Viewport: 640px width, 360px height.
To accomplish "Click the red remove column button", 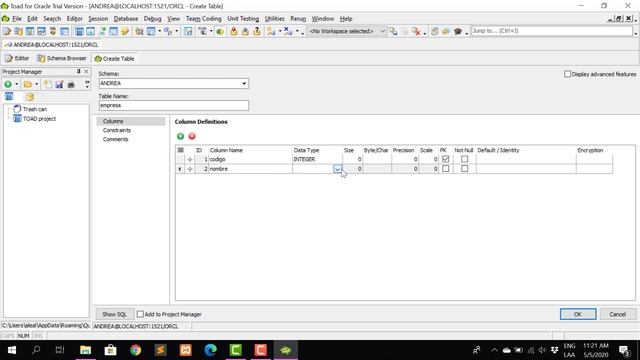I will pyautogui.click(x=192, y=136).
